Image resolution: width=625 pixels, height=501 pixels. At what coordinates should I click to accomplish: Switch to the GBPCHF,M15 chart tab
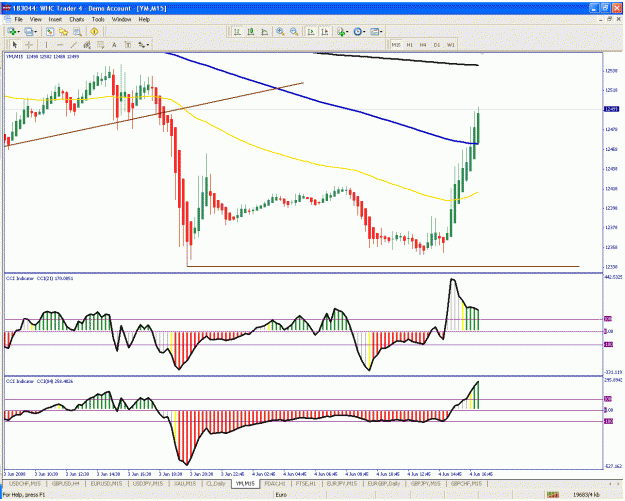click(466, 483)
